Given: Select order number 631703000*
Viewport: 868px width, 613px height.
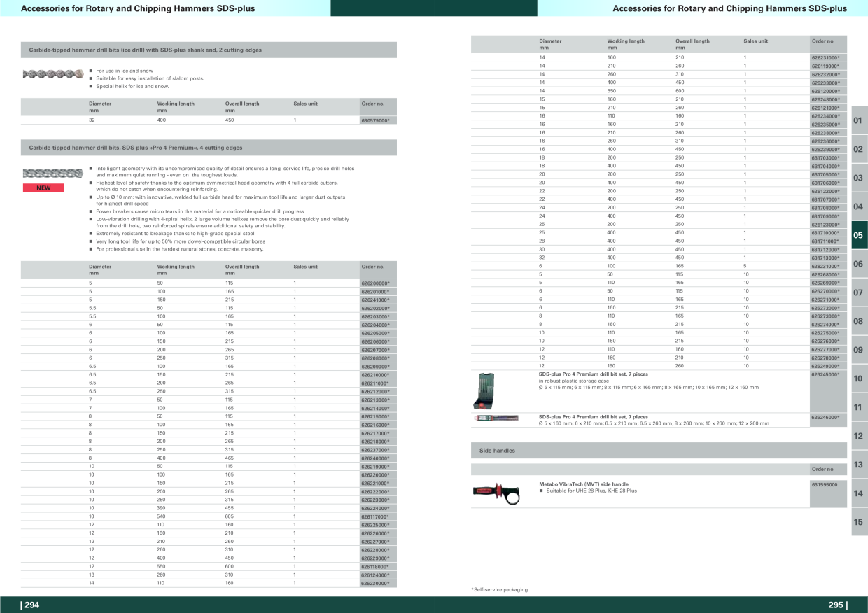Looking at the screenshot, I should coord(825,158).
